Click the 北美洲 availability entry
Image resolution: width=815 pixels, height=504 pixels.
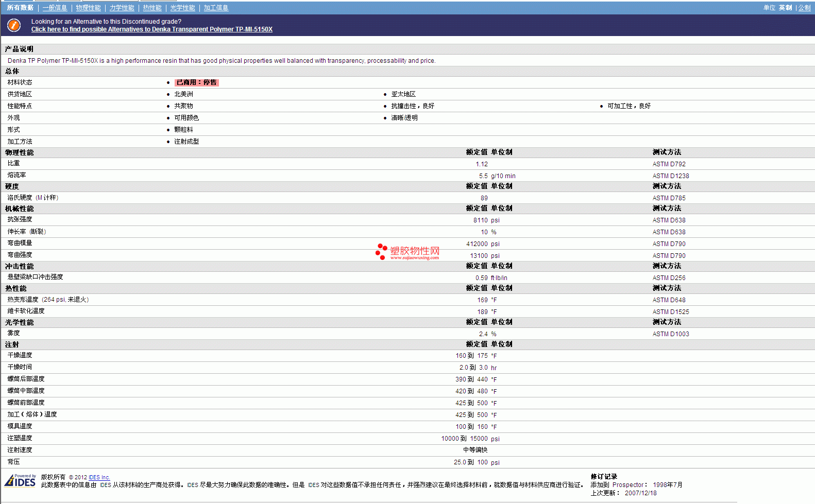(x=183, y=94)
